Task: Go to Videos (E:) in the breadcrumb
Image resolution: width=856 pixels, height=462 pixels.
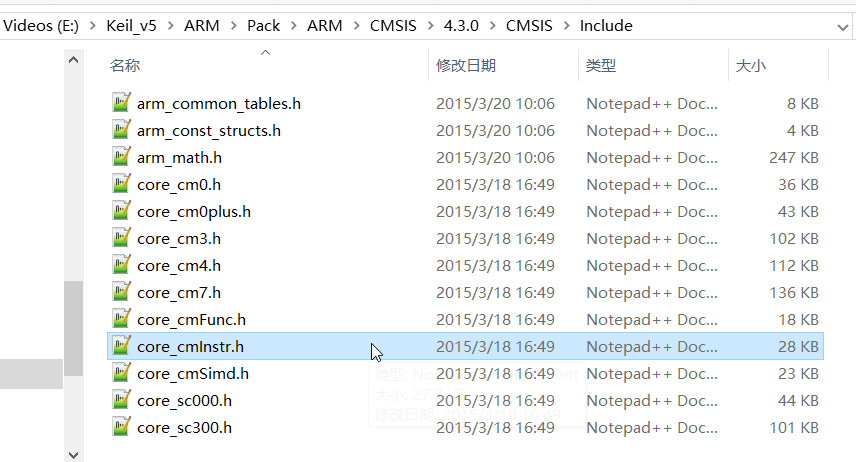Action: 41,26
